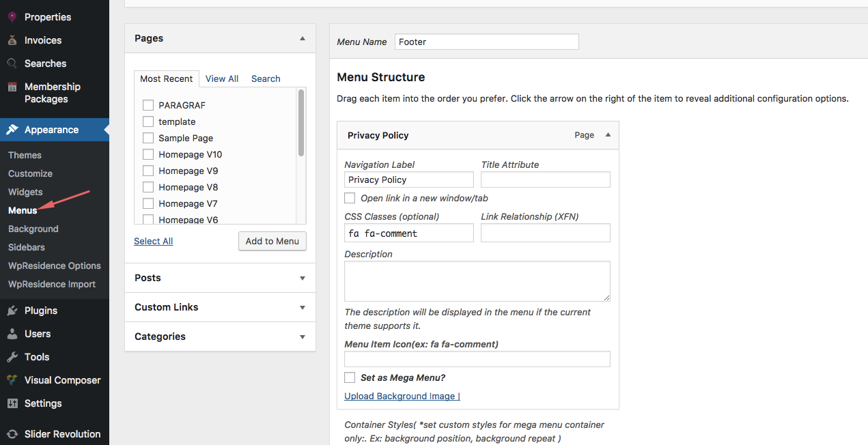868x445 pixels.
Task: Click the Membership Packages calendar icon
Action: [12, 87]
